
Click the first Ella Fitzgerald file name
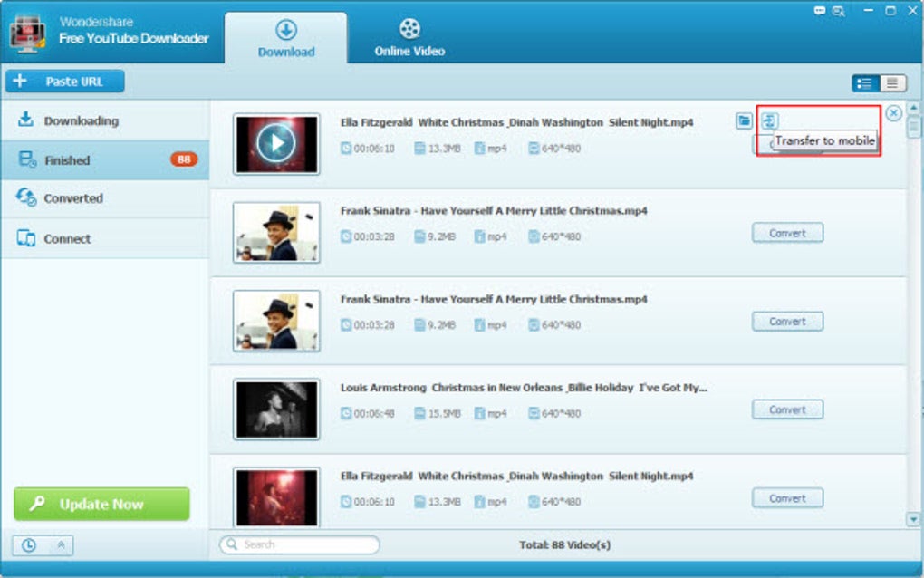(516, 122)
